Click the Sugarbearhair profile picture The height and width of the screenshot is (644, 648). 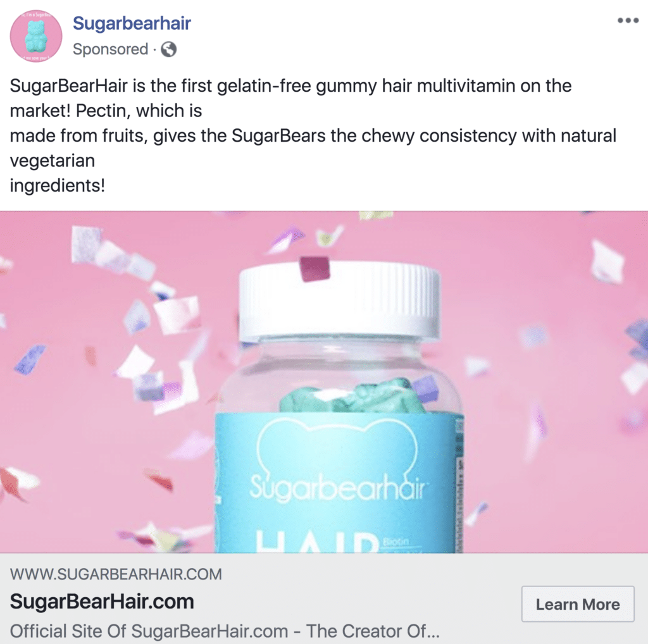[36, 36]
